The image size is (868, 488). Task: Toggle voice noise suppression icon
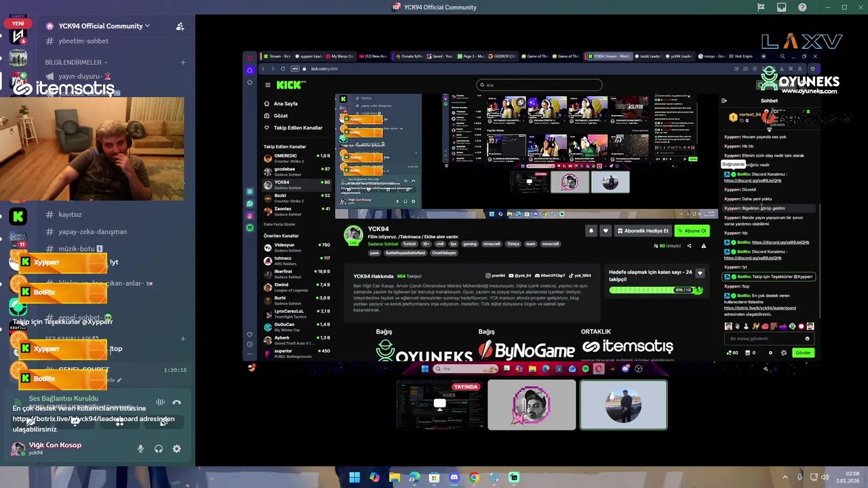click(161, 402)
